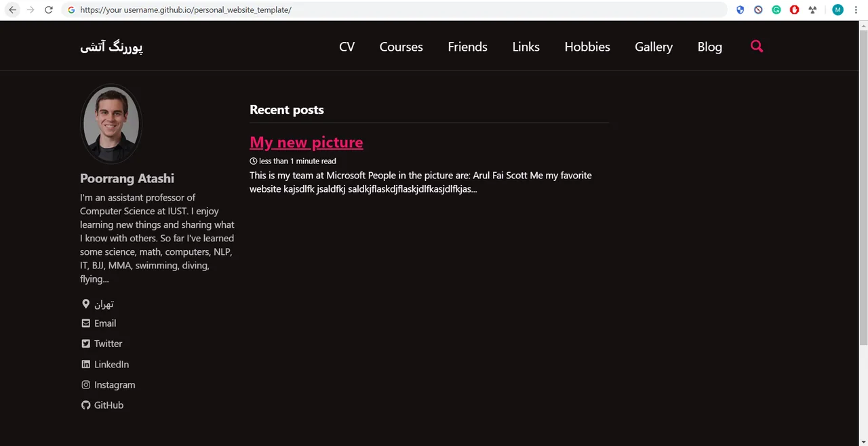This screenshot has width=868, height=446.
Task: Click the post excerpt starting This is my team
Action: click(420, 182)
